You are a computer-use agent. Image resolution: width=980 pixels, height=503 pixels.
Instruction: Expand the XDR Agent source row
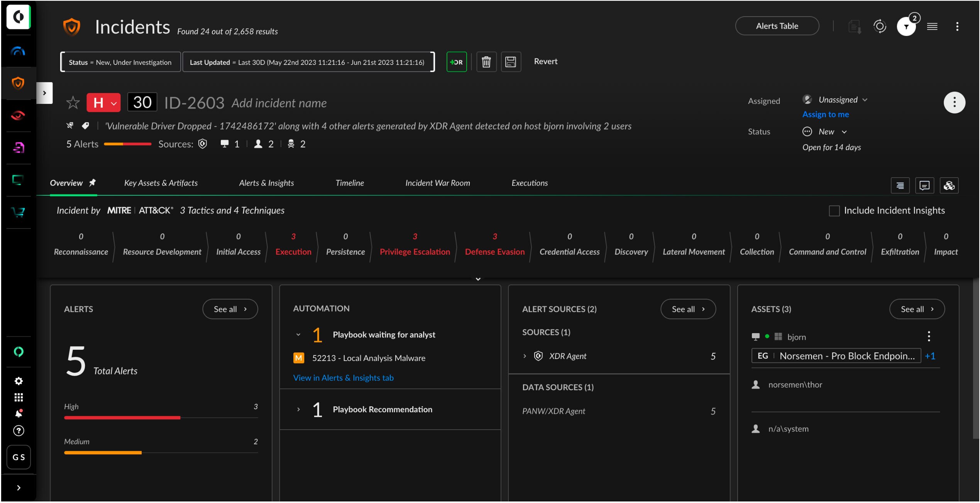[x=525, y=356]
